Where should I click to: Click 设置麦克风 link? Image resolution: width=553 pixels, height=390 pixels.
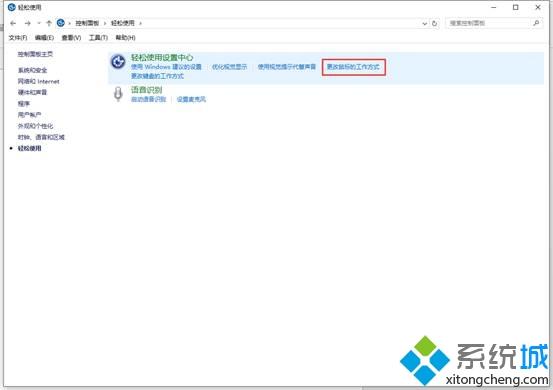point(191,99)
